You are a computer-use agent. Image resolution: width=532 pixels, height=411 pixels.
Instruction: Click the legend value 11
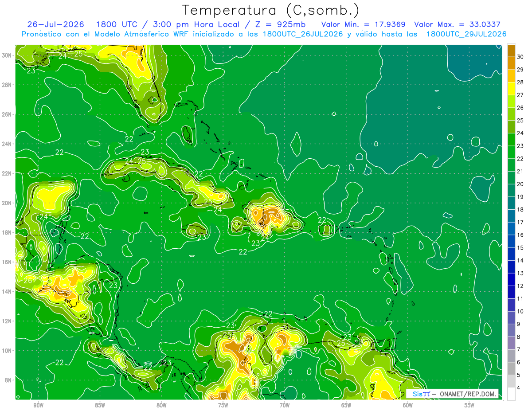(520, 299)
